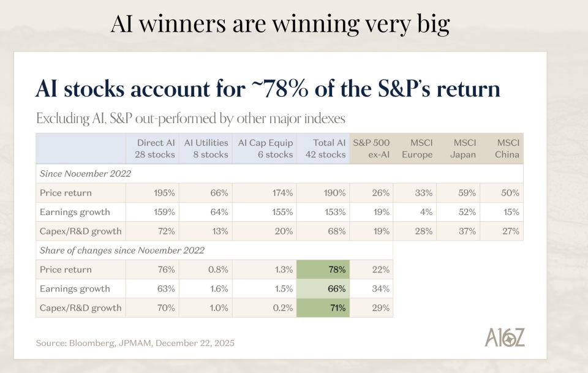Select the subtitle starting "Excluding AI, S&P out-performed"
This screenshot has width=588, height=373.
[190, 118]
